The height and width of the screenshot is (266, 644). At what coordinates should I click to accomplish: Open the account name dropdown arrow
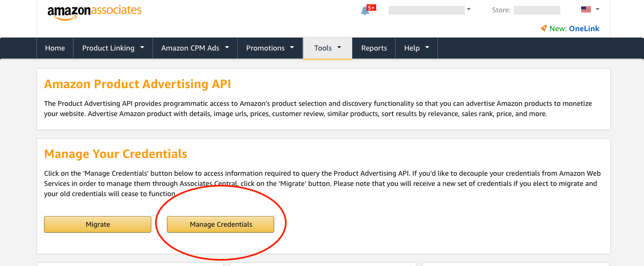tap(469, 9)
